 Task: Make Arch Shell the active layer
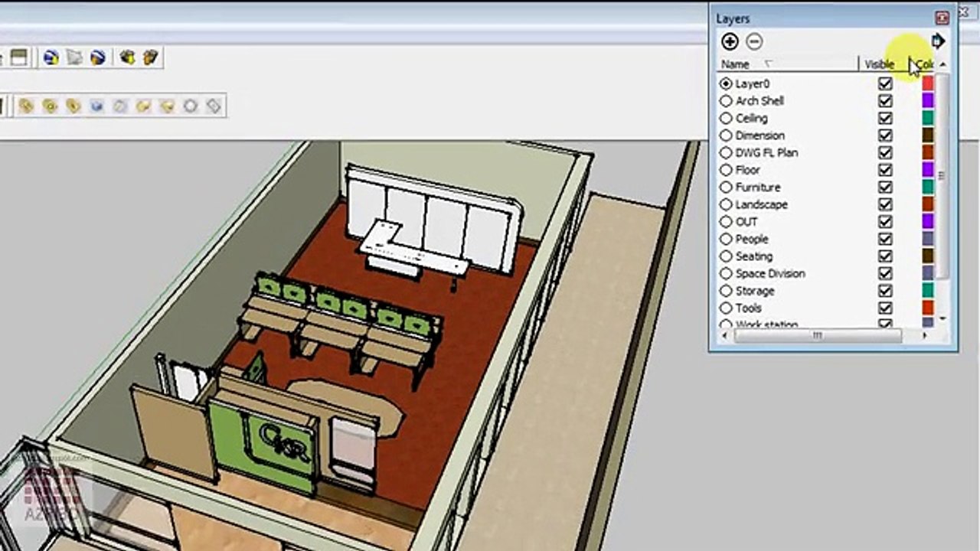click(x=726, y=101)
